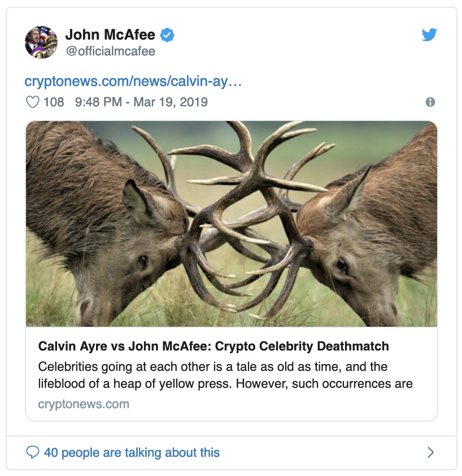462x476 pixels.
Task: Open '40 people are talking about this'
Action: 132,452
